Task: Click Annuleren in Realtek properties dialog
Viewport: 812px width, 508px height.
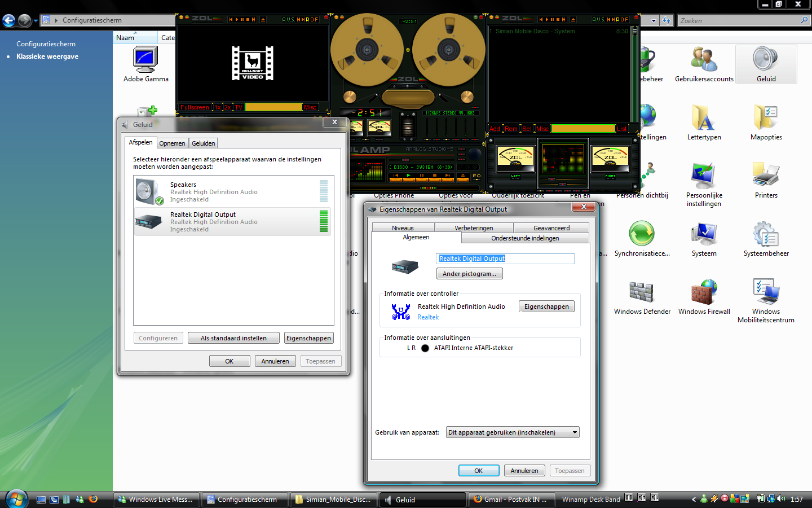Action: click(524, 471)
